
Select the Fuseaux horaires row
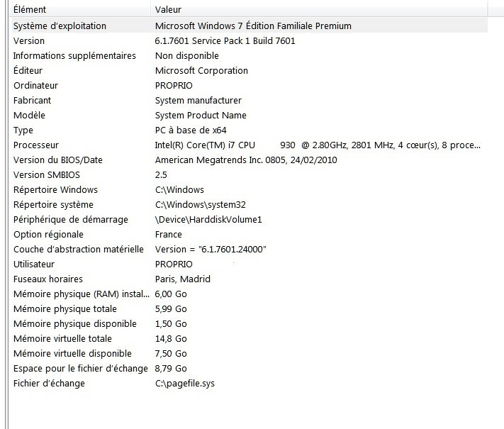coord(48,279)
